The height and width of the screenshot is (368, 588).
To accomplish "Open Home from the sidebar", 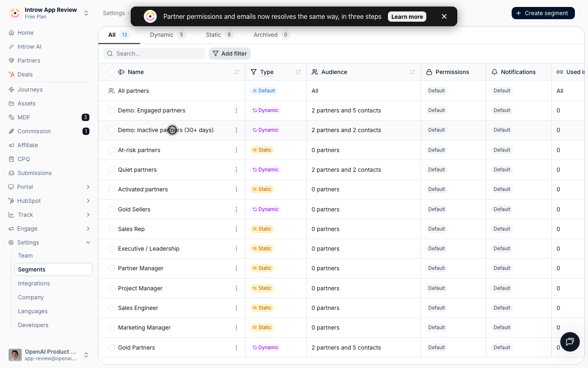I will point(25,33).
